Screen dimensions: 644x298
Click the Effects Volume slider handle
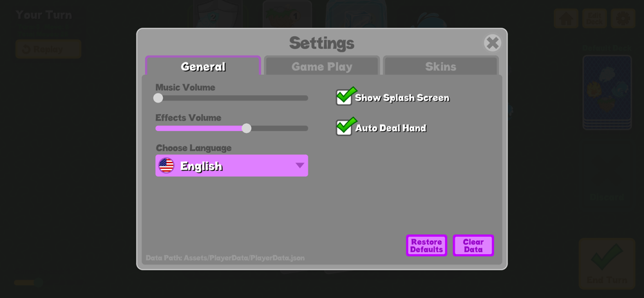coord(247,128)
